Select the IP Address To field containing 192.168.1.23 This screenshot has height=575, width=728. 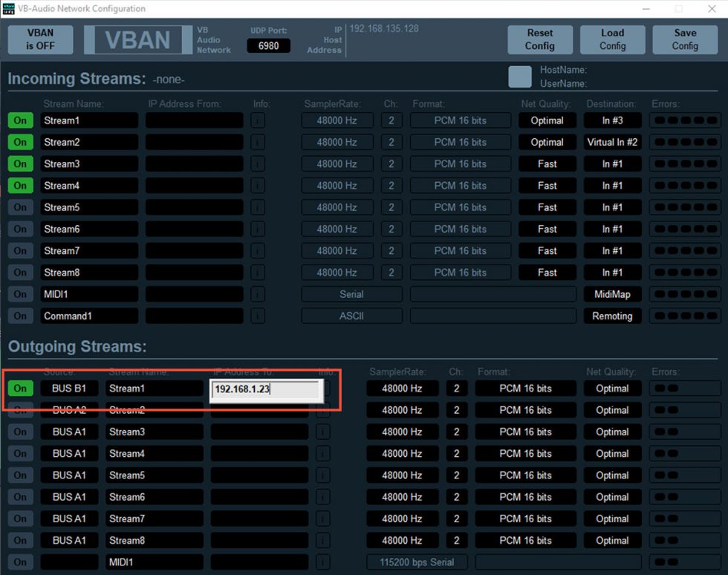tap(264, 388)
